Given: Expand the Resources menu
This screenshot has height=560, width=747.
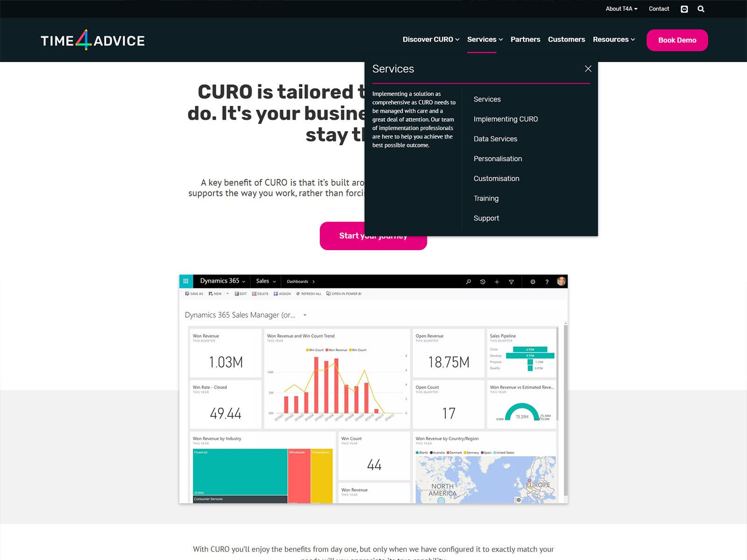Looking at the screenshot, I should [x=613, y=40].
